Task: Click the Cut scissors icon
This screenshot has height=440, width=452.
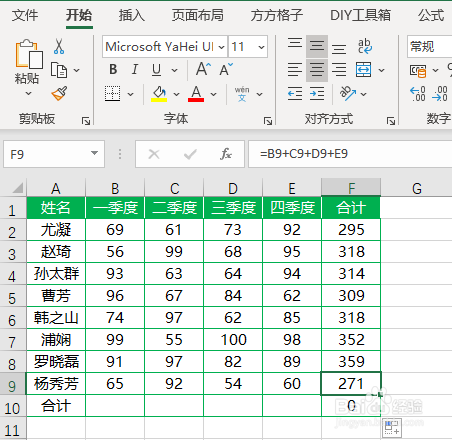Action: [59, 46]
